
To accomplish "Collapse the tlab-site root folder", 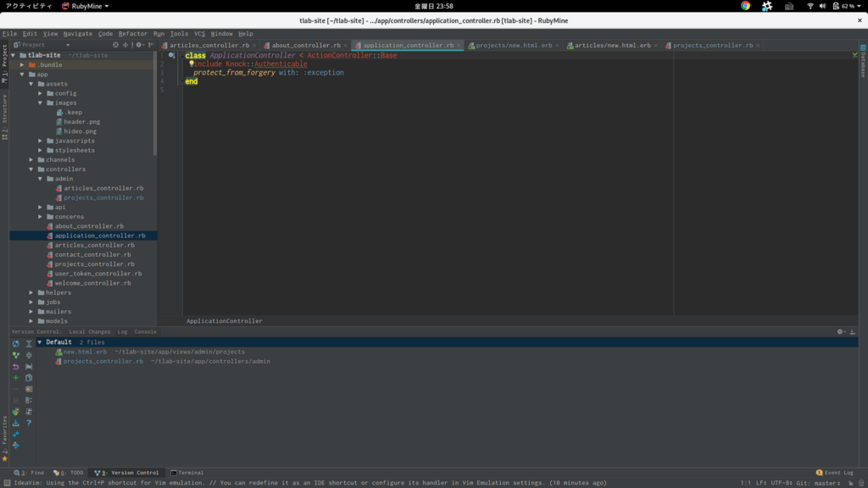I will pos(14,55).
